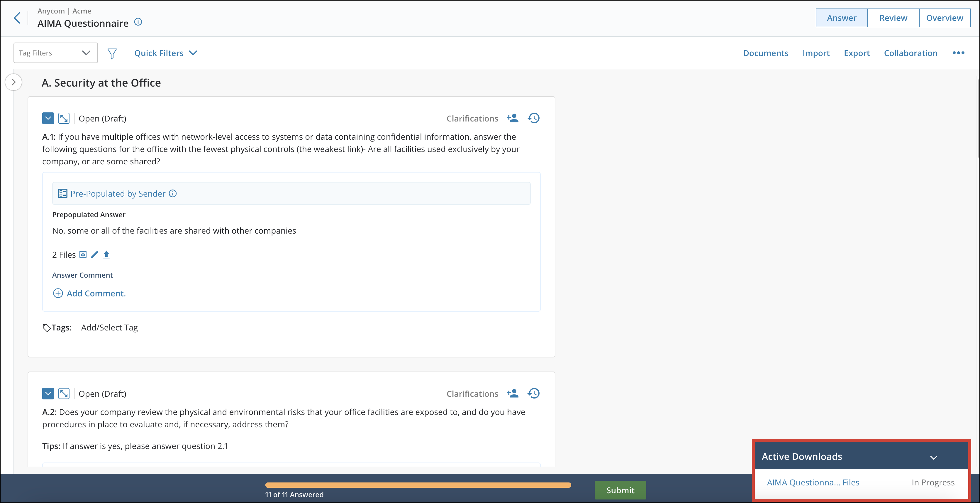980x503 pixels.
Task: Open the Tag Filters dropdown
Action: tap(55, 53)
